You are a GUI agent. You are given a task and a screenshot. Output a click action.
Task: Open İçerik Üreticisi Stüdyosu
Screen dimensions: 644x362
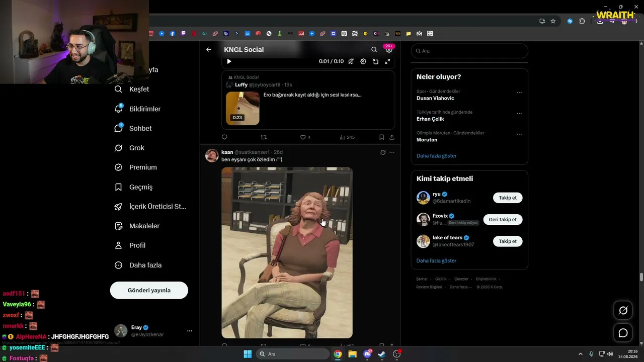[x=150, y=207]
